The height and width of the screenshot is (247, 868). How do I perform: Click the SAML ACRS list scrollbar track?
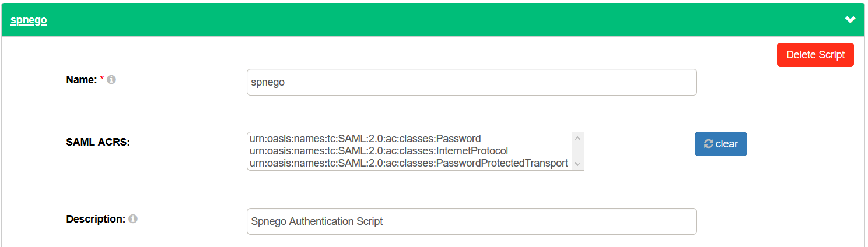click(x=578, y=151)
